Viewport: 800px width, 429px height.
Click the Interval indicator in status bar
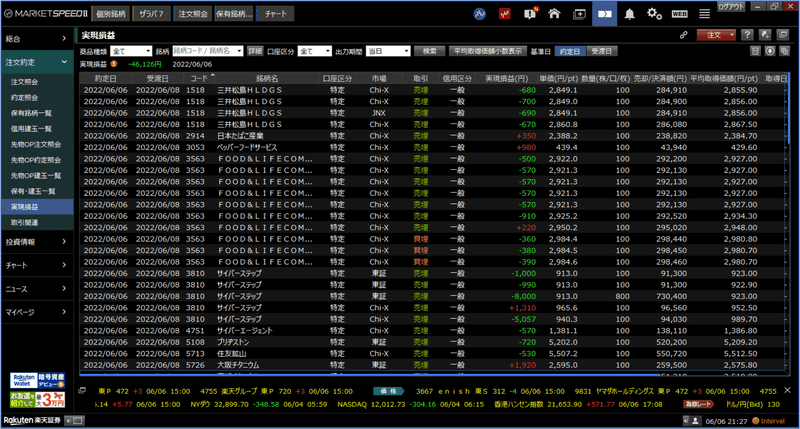(768, 421)
